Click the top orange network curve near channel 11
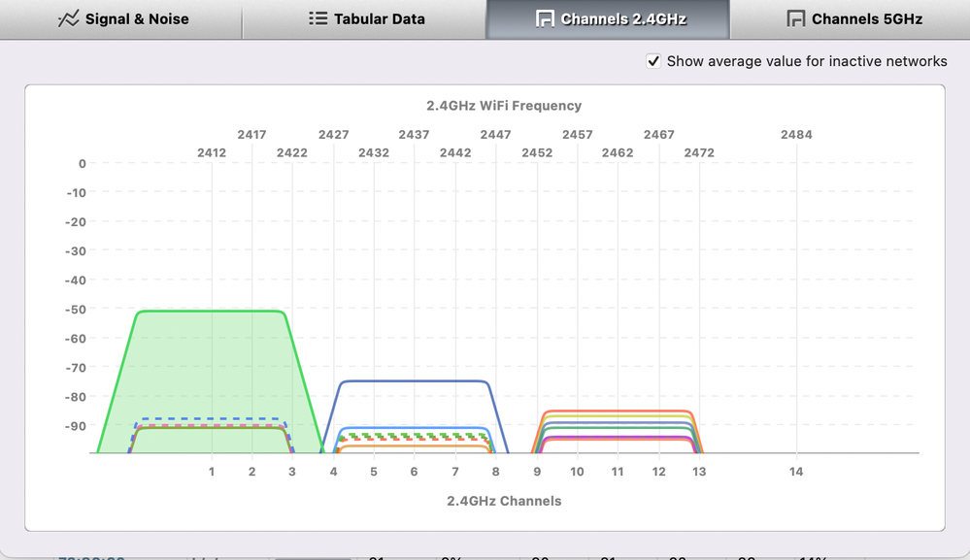970x560 pixels. (618, 412)
